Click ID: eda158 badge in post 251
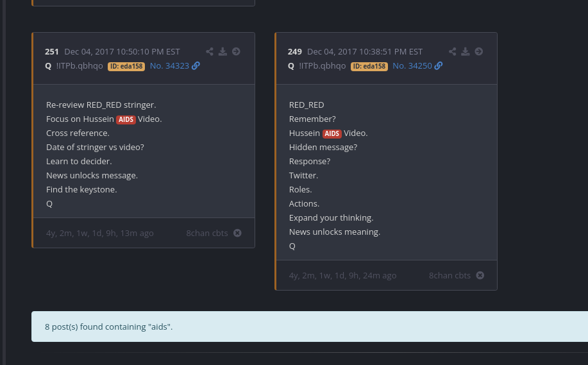Viewport: 588px width, 365px height. 126,67
